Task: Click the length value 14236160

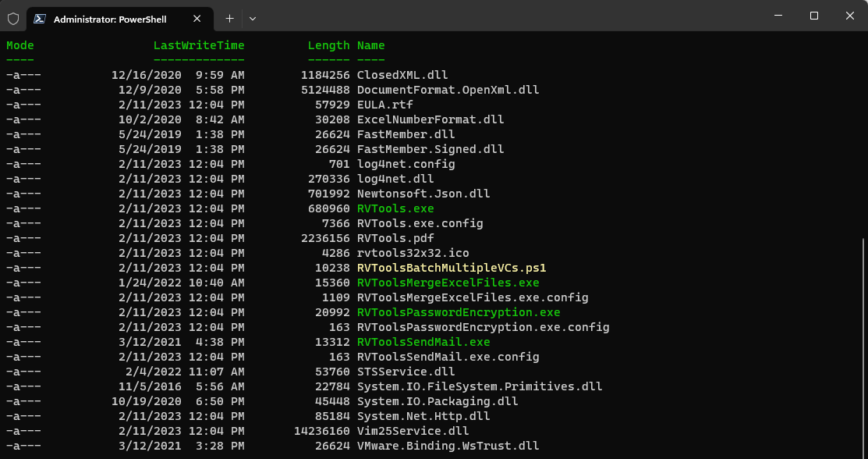Action: 322,431
